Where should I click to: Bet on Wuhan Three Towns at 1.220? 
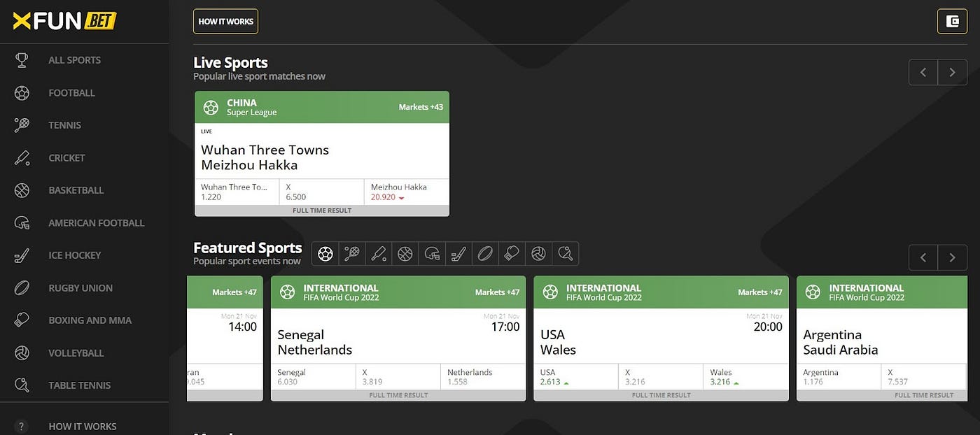coord(237,192)
